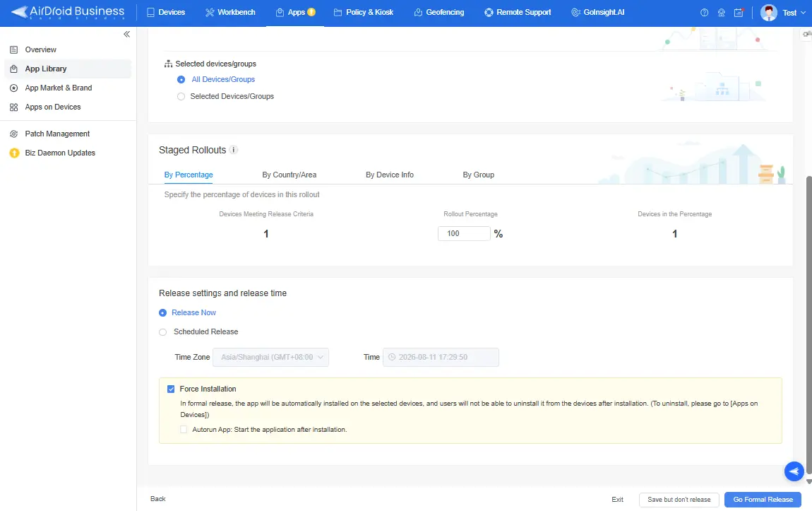Select the Scheduled Release radio button
This screenshot has width=812, height=511.
162,332
